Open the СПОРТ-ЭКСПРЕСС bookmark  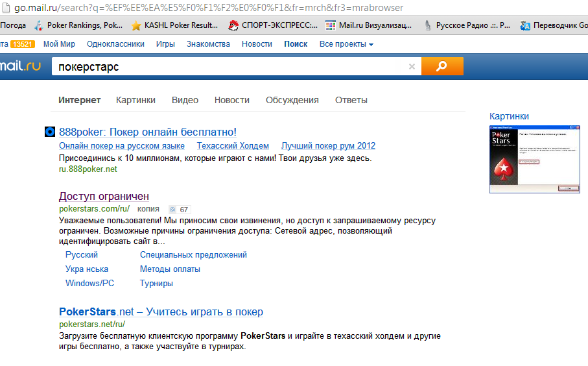coord(234,26)
